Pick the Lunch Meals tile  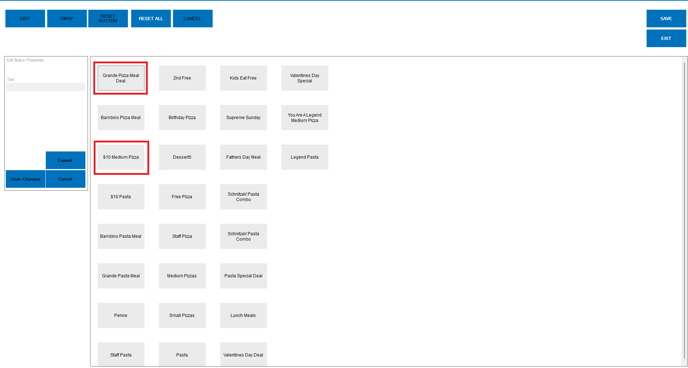244,315
